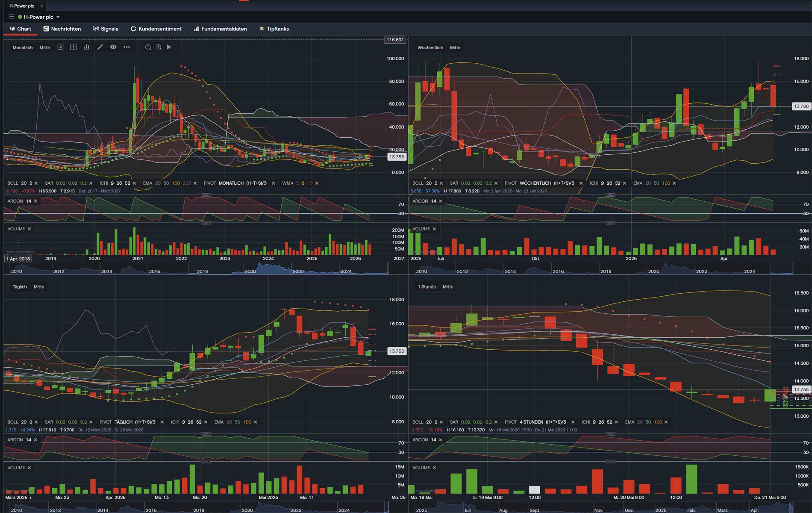Open the indicators bar-chart icon

coord(86,47)
